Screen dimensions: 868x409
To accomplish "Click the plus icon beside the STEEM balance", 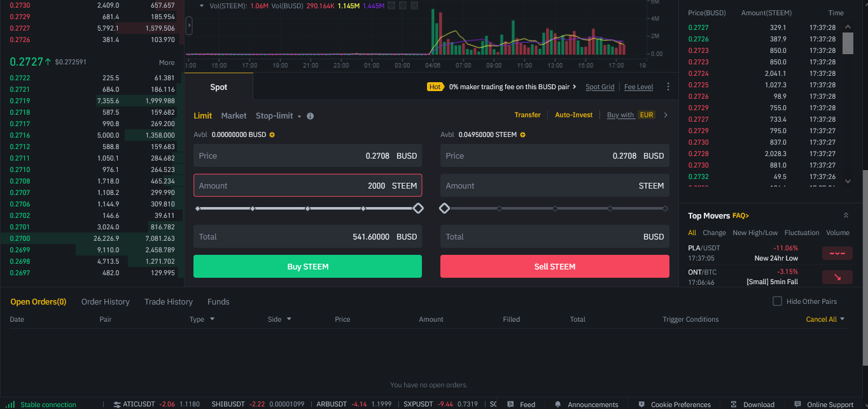I will pos(523,135).
